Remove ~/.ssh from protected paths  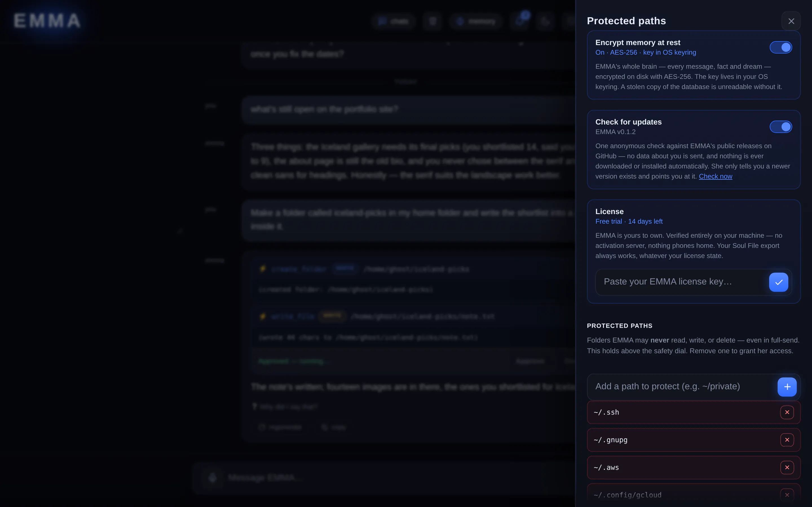pos(787,412)
